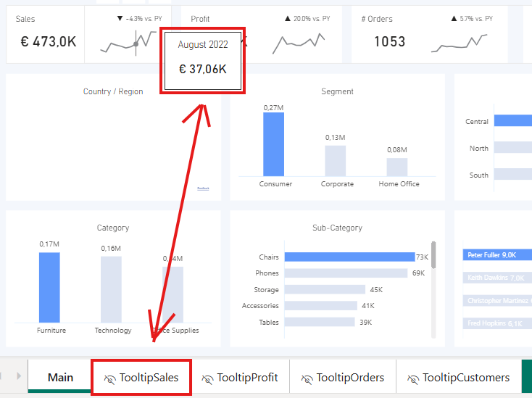Click hidden-page eye icon on TooltipCustomers tab
This screenshot has width=532, height=398.
tap(413, 378)
